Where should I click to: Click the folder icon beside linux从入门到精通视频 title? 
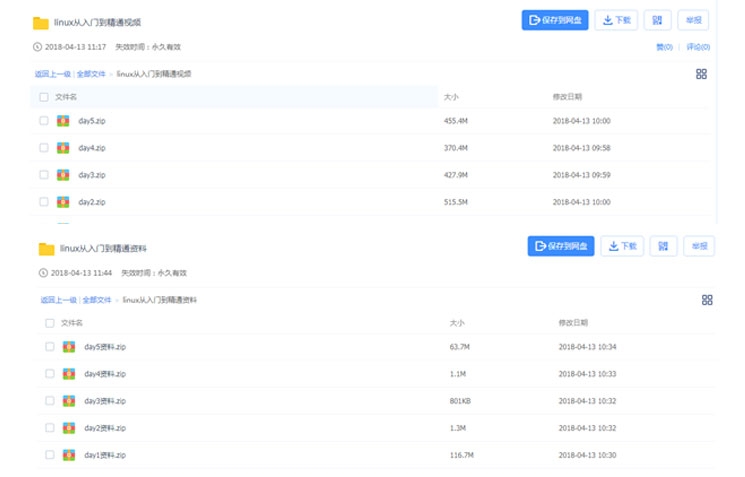tap(41, 23)
